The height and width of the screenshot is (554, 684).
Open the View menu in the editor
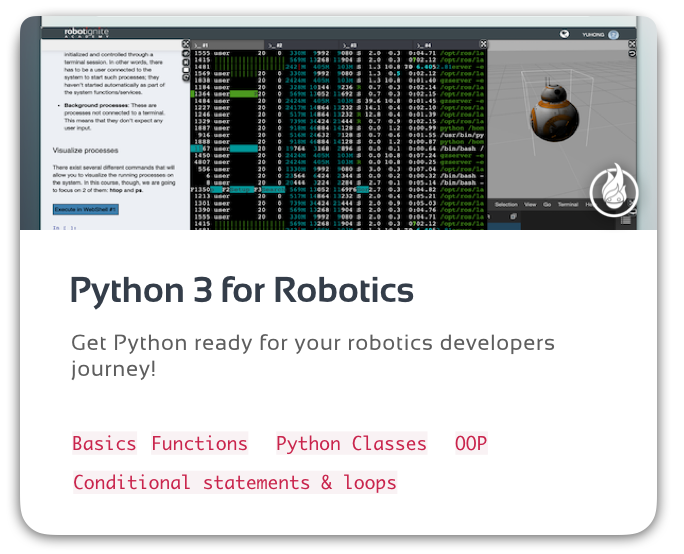point(530,205)
